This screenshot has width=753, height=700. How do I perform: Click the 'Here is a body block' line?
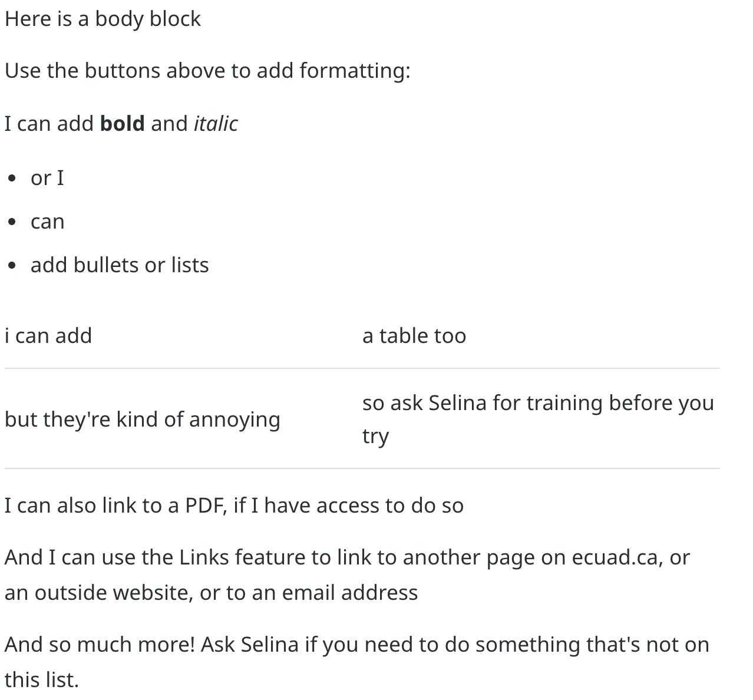pos(103,19)
